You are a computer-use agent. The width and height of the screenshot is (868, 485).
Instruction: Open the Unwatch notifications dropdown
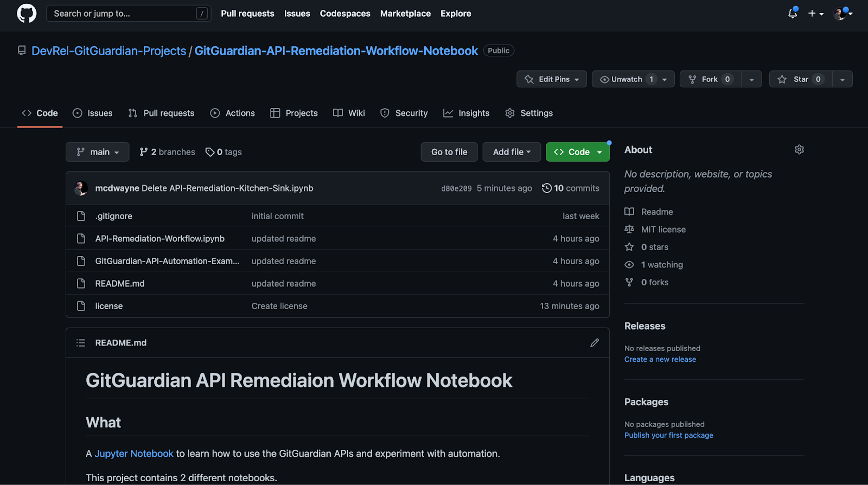tap(633, 79)
